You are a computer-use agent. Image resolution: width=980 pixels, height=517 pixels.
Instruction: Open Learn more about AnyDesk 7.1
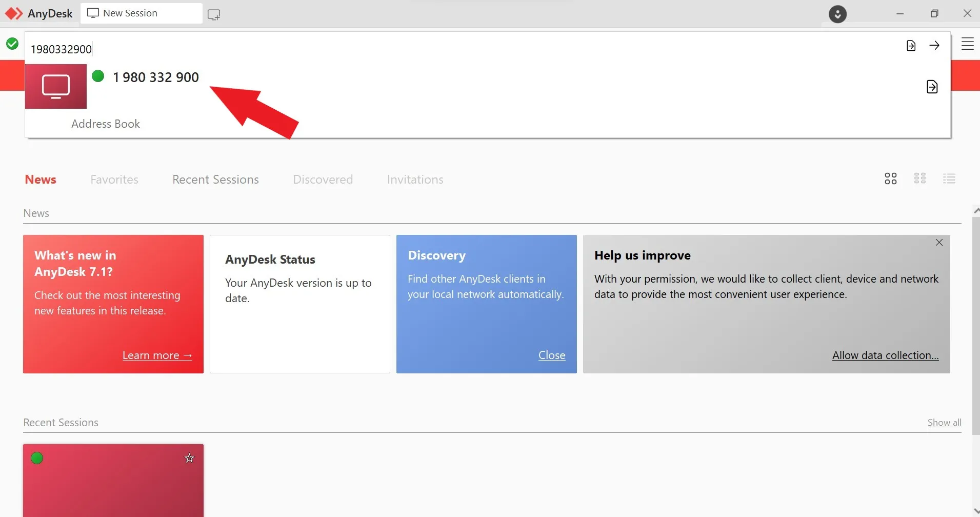[157, 355]
